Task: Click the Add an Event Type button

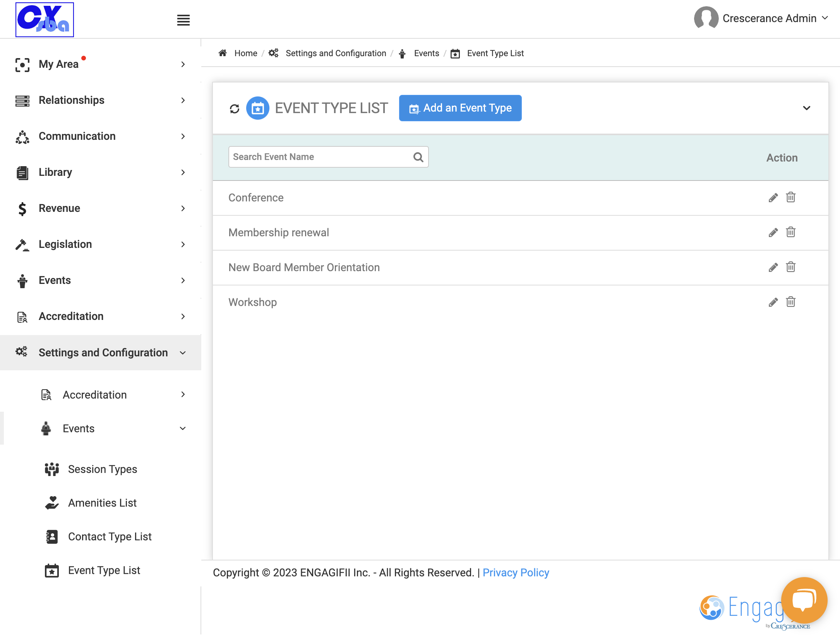Action: [460, 108]
